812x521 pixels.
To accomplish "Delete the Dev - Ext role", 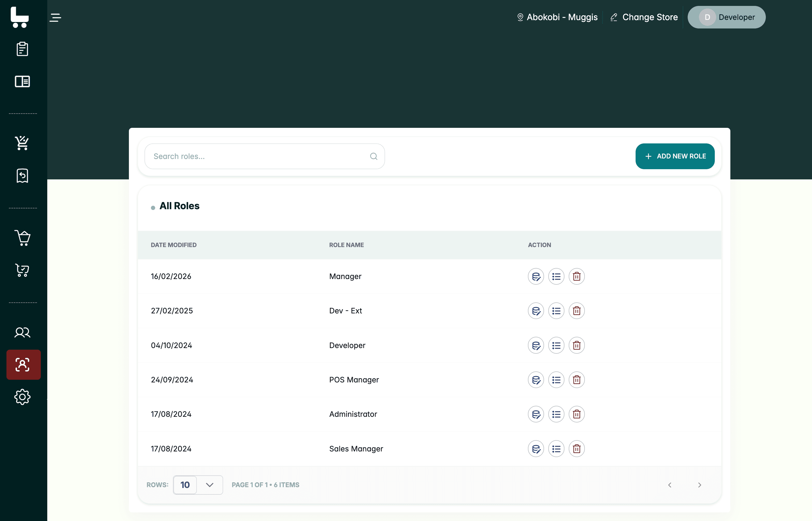I will tap(577, 310).
